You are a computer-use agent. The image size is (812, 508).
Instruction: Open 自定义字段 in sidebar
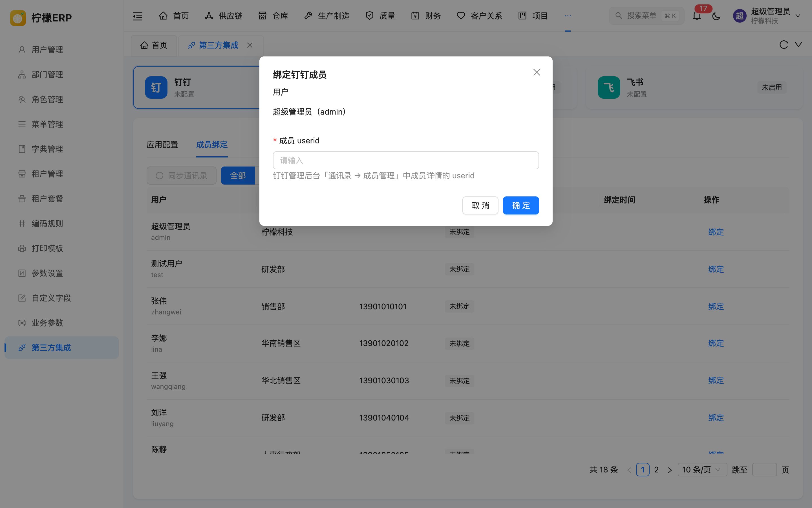coord(62,298)
